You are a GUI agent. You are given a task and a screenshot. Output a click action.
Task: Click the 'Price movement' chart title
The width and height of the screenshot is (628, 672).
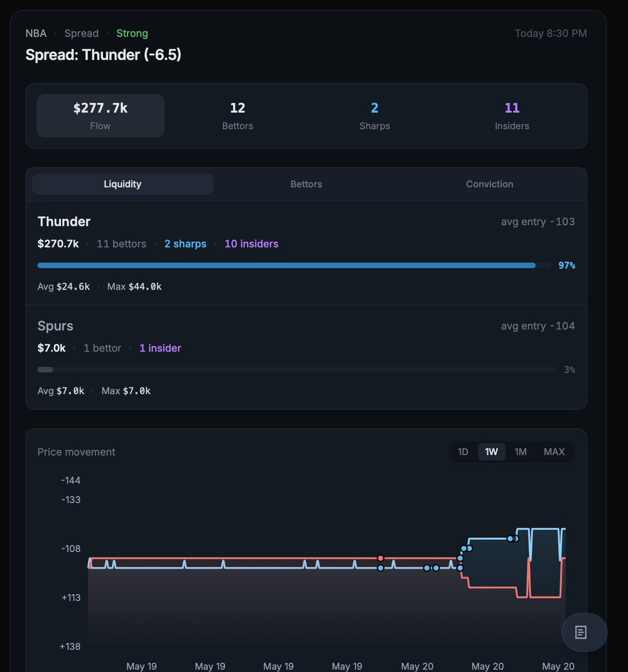click(76, 452)
